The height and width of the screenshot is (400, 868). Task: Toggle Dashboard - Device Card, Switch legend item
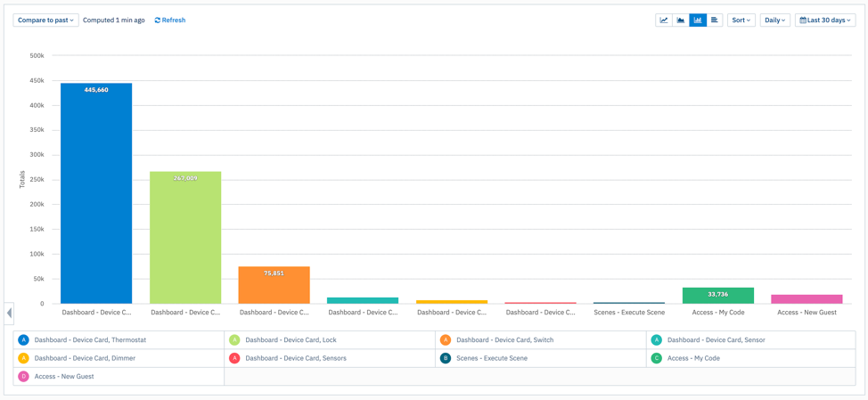[x=504, y=340]
